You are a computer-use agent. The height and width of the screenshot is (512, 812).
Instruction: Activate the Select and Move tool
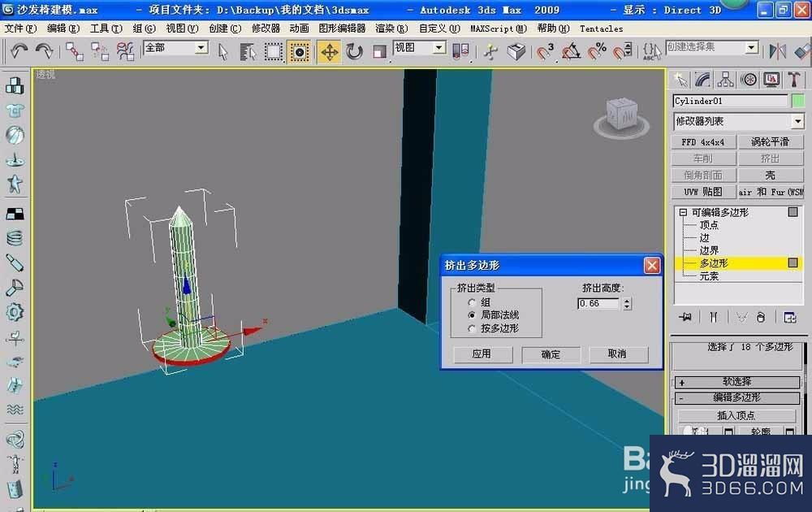click(x=330, y=52)
